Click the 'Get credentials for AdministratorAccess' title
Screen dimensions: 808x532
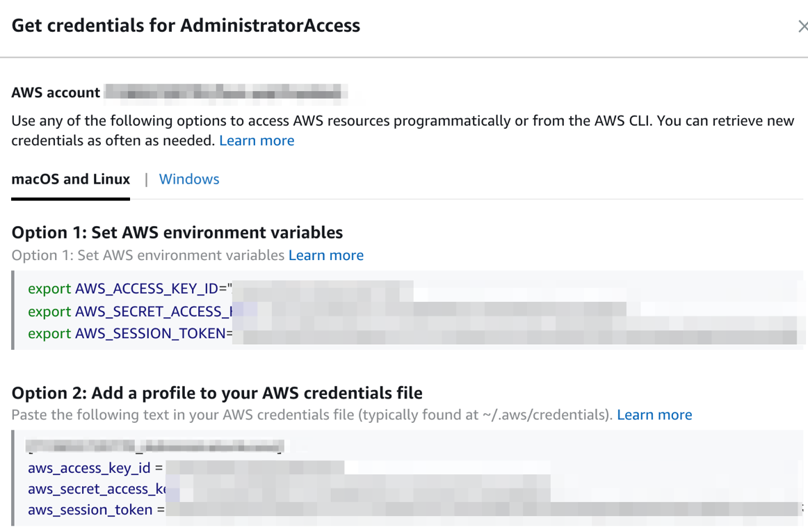point(186,26)
